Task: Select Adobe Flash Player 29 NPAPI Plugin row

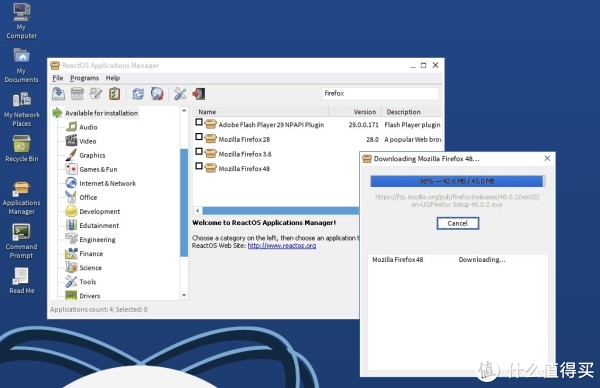Action: [x=317, y=125]
